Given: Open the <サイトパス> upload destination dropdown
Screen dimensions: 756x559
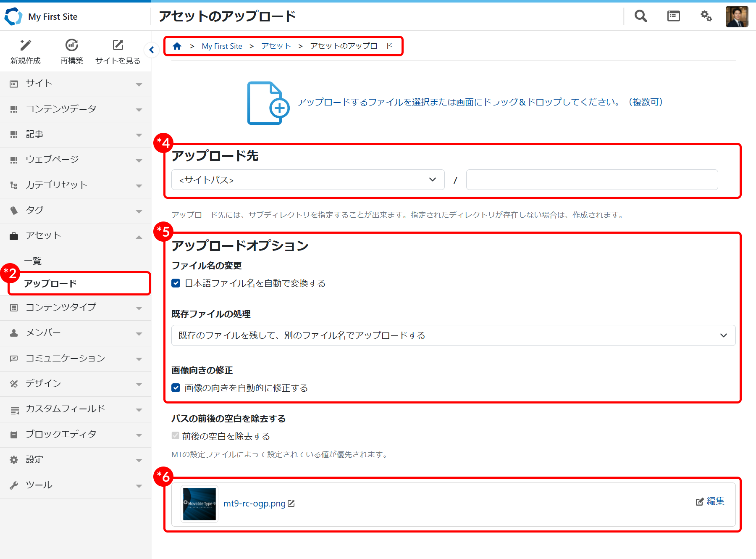Looking at the screenshot, I should coord(307,180).
